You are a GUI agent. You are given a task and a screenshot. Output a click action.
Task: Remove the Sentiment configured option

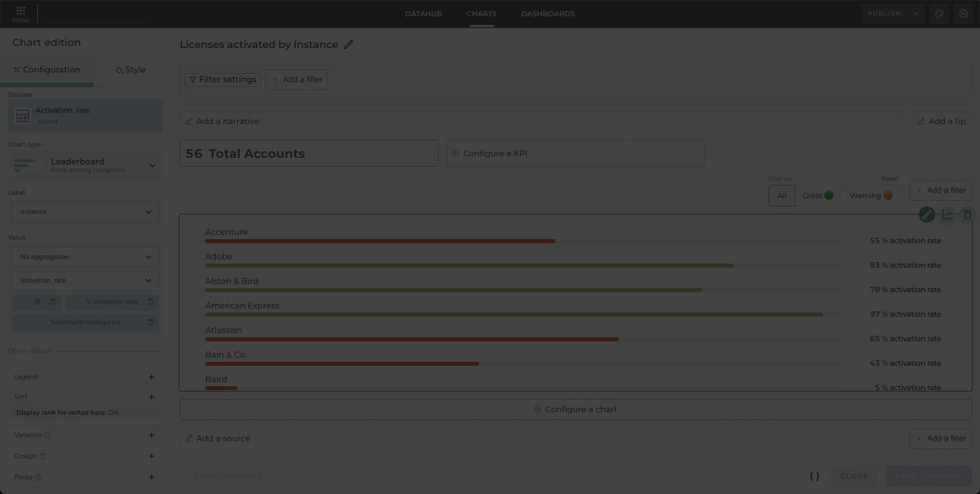pos(150,322)
